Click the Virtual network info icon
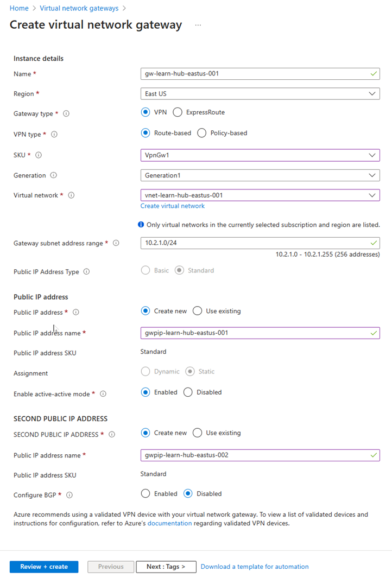 point(72,195)
